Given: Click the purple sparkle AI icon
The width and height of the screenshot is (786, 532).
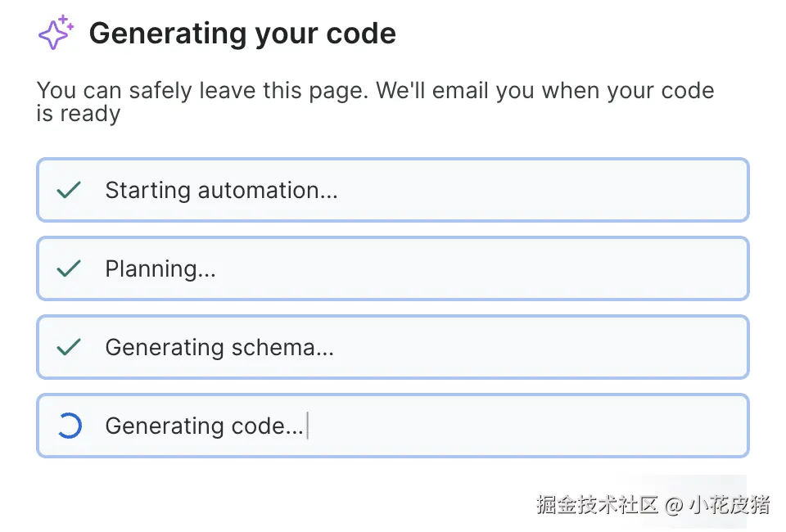Looking at the screenshot, I should [x=56, y=33].
